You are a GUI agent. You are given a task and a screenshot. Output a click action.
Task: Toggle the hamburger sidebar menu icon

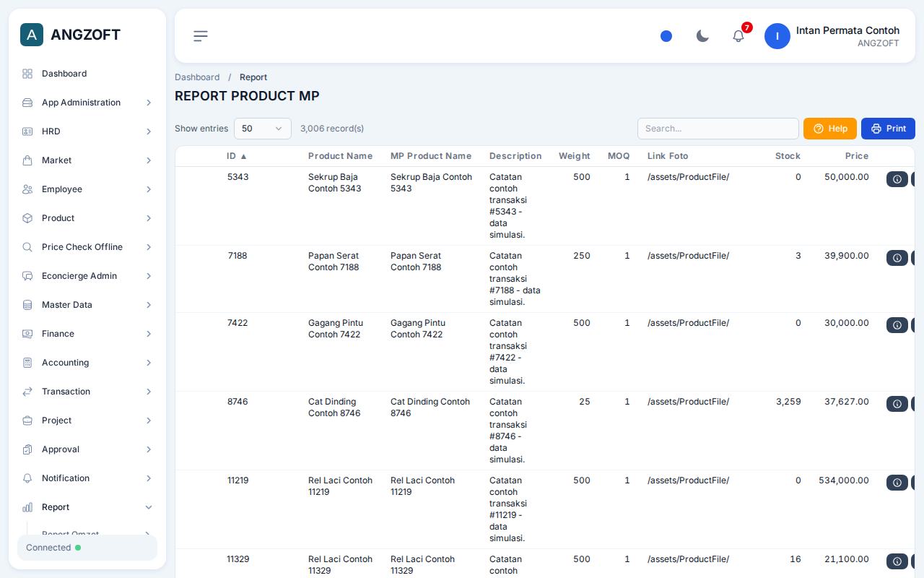click(201, 36)
